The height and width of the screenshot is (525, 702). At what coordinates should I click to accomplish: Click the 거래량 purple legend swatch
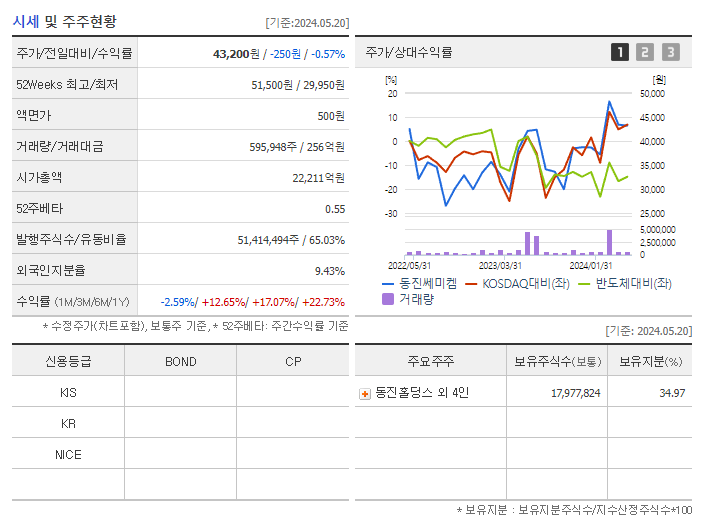[x=388, y=299]
